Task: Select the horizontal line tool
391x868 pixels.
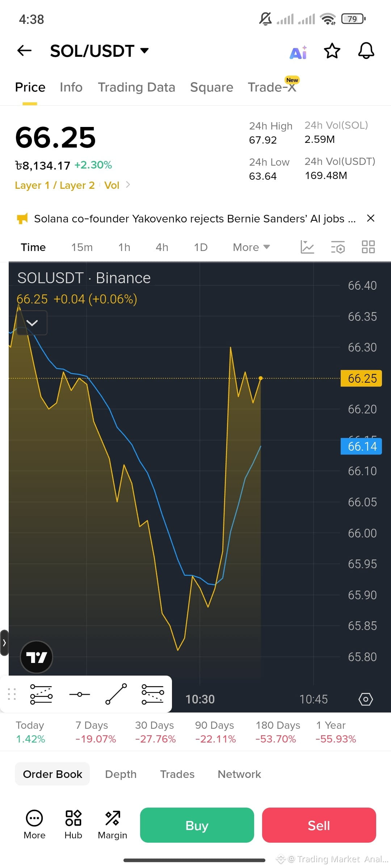Action: (79, 694)
